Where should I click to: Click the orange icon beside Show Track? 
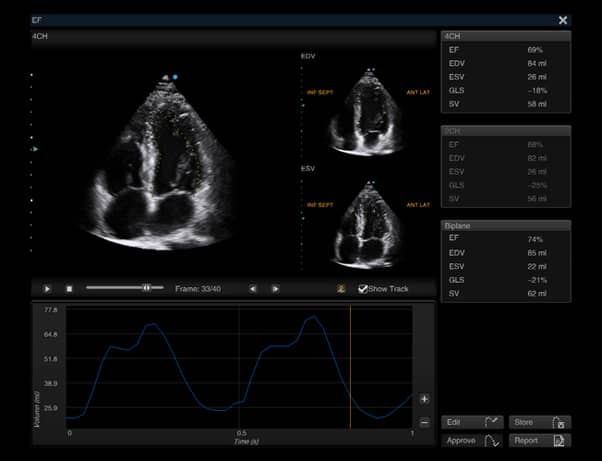341,289
